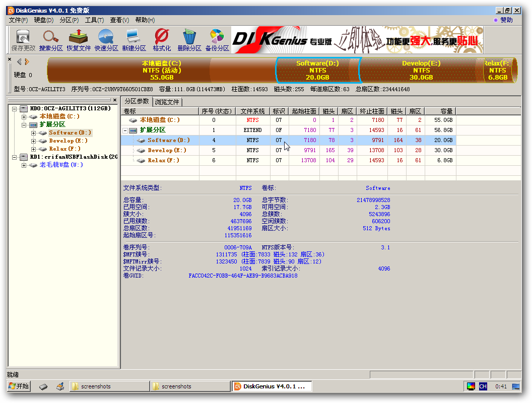Expand the Relax(F:) tree node
Viewport: 532px width, 403px height.
click(33, 149)
